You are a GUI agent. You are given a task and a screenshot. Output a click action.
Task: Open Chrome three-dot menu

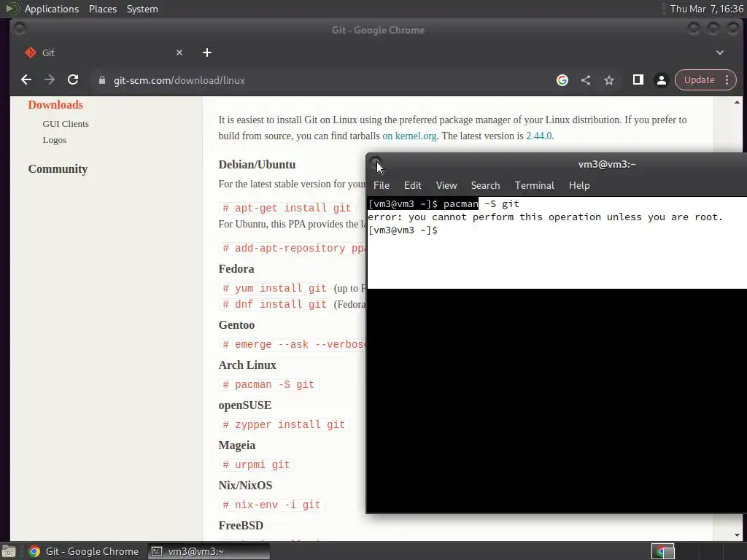(x=727, y=80)
